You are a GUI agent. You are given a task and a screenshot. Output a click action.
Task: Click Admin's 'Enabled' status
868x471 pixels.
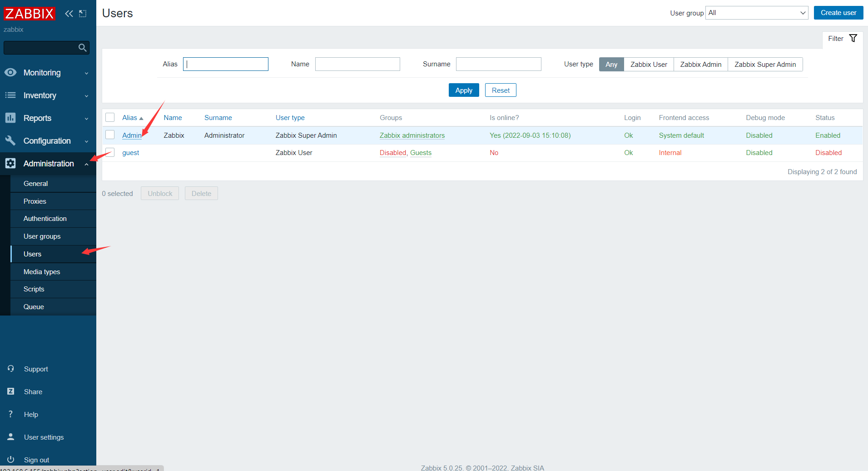(828, 135)
